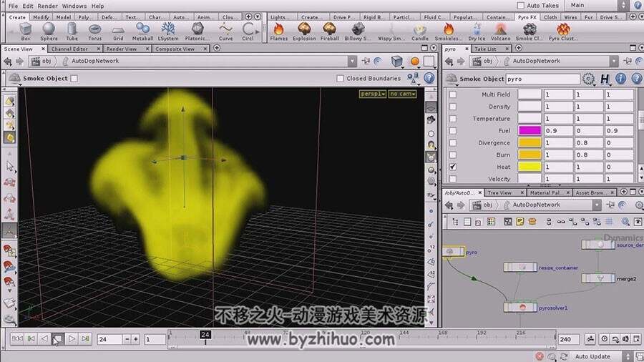644x362 pixels.
Task: Select the Metaball shelf tool
Action: coord(142,31)
